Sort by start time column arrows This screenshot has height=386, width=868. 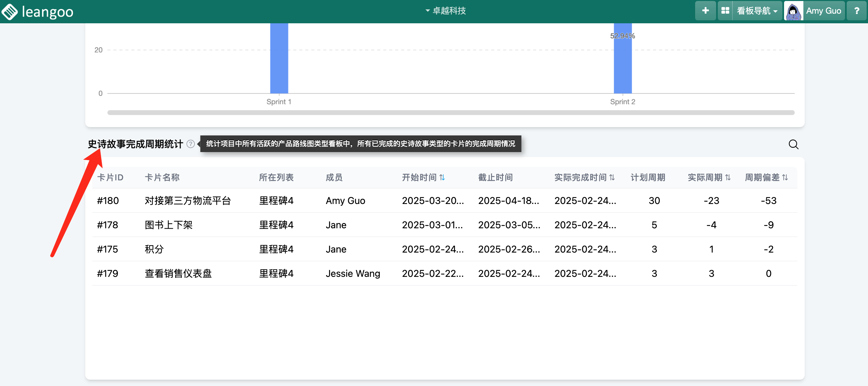442,177
